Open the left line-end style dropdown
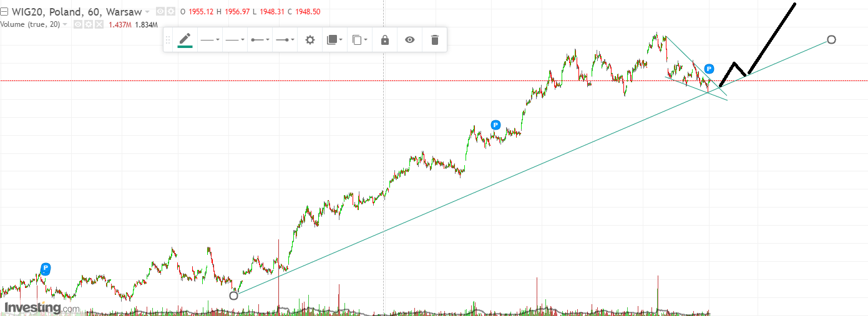 [260, 40]
